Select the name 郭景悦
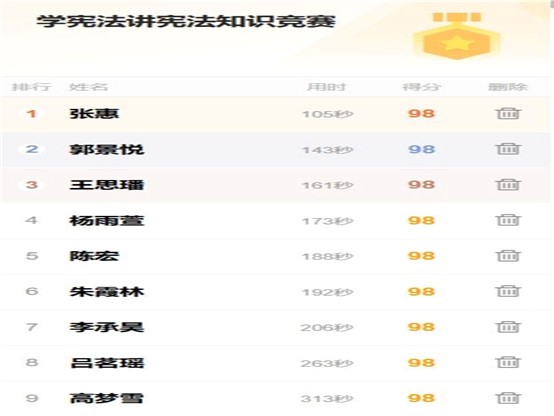 107,149
